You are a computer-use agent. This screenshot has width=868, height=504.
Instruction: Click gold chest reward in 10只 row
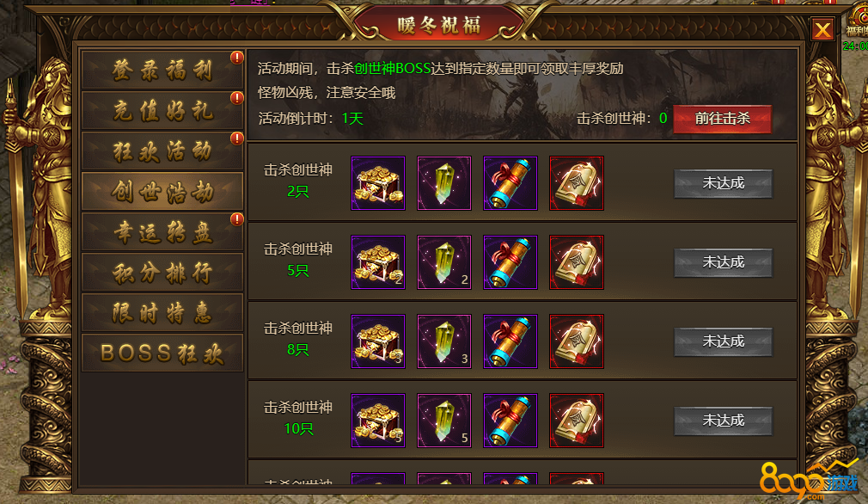coord(378,421)
